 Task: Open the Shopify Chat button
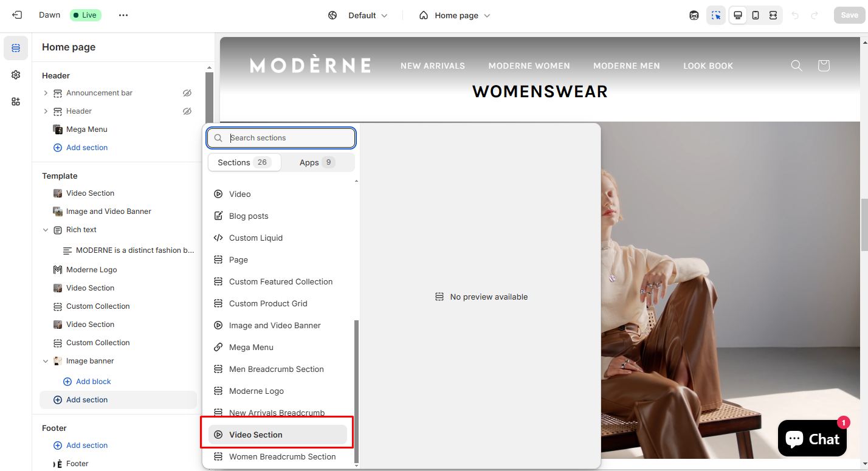(812, 438)
